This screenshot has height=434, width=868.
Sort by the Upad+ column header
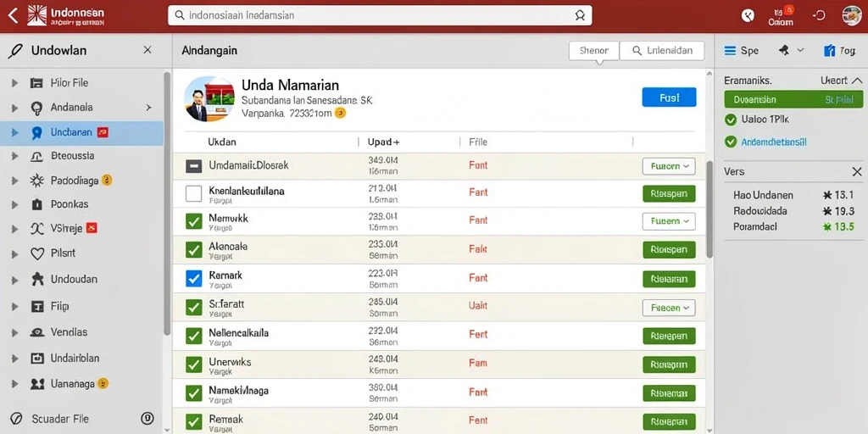coord(384,142)
